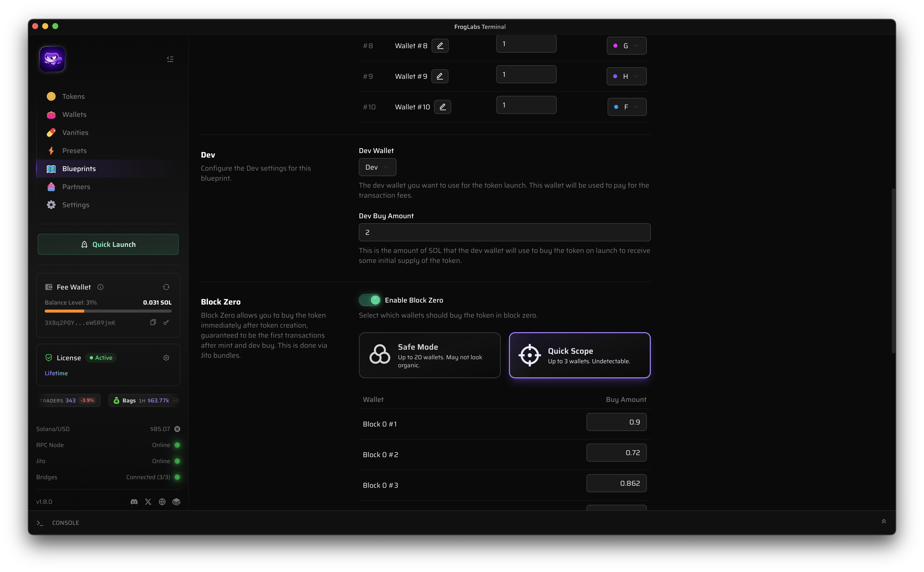Viewport: 924px width, 572px height.
Task: Open Wallet #8 group G dropdown
Action: [x=626, y=46]
